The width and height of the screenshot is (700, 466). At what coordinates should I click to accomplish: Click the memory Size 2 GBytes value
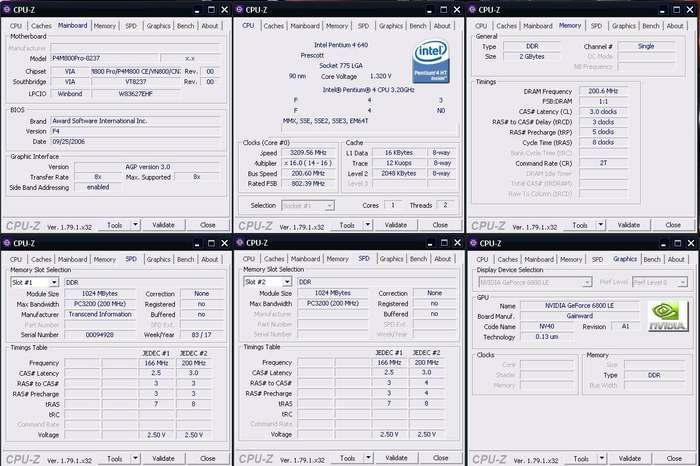(532, 57)
